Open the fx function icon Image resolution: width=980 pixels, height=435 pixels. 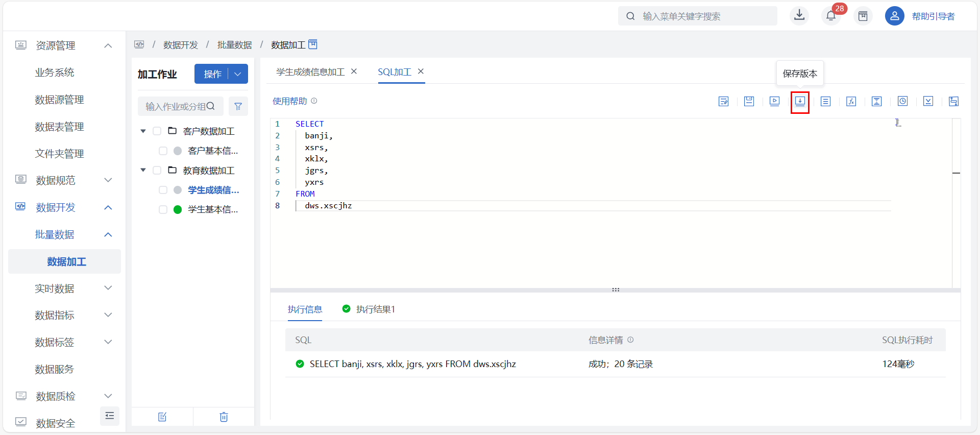[x=851, y=101]
